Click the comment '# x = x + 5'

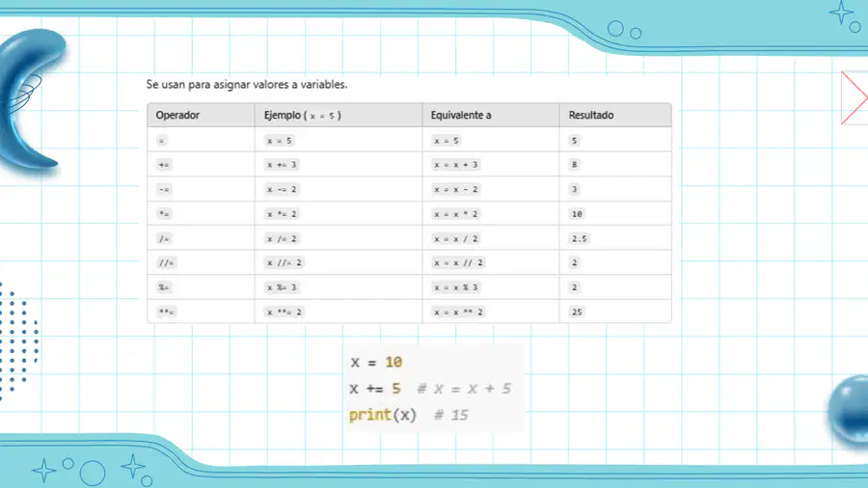(x=464, y=389)
